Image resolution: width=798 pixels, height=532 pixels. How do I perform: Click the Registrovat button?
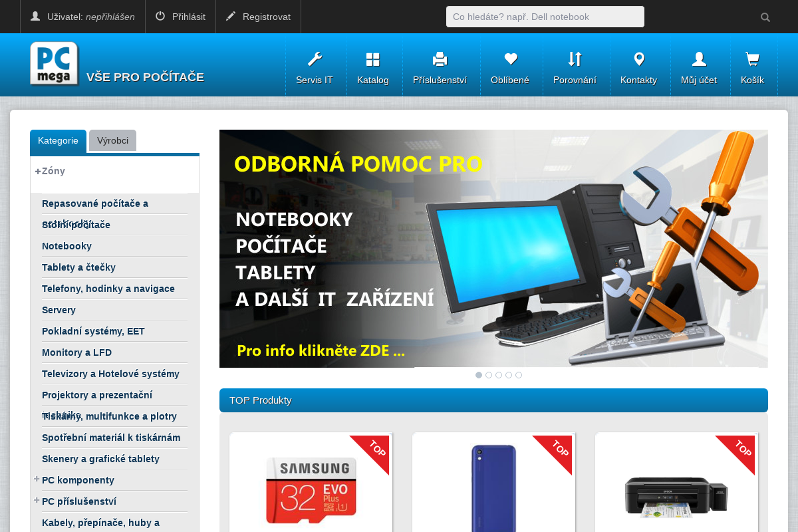click(x=258, y=17)
